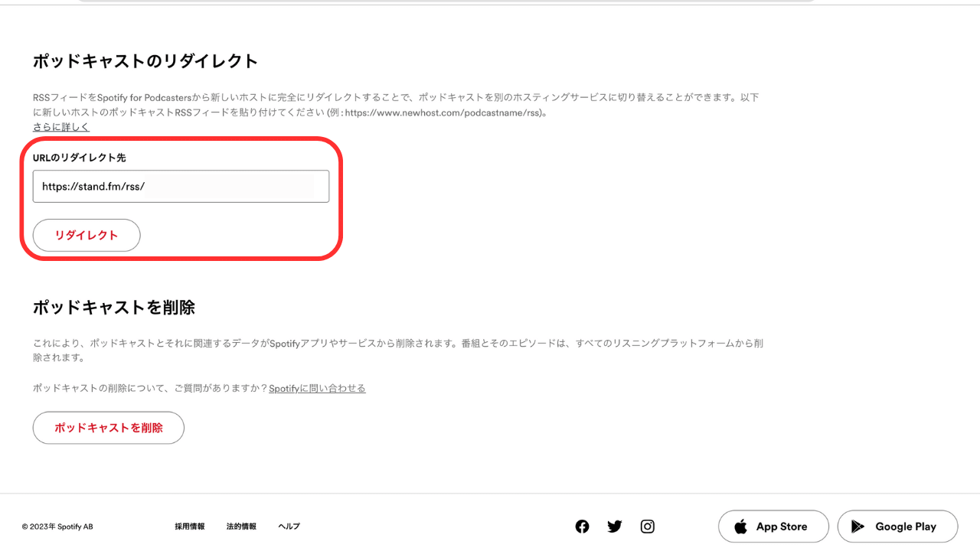Click the リダイレクト button
Image resolution: width=980 pixels, height=551 pixels.
[87, 235]
